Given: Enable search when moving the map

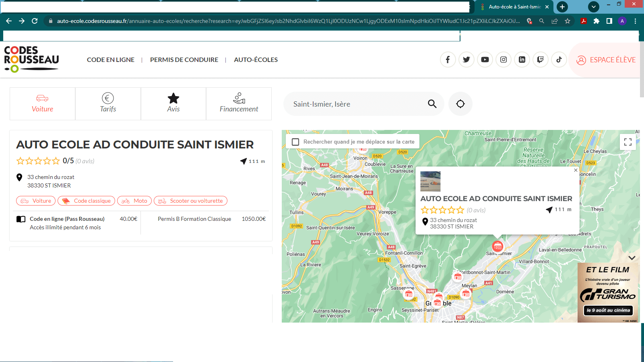Looking at the screenshot, I should (295, 142).
